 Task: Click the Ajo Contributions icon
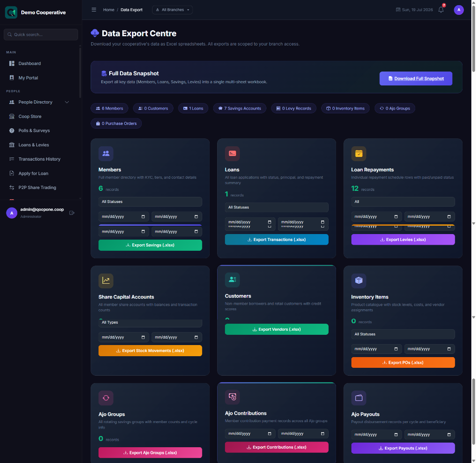pyautogui.click(x=232, y=397)
